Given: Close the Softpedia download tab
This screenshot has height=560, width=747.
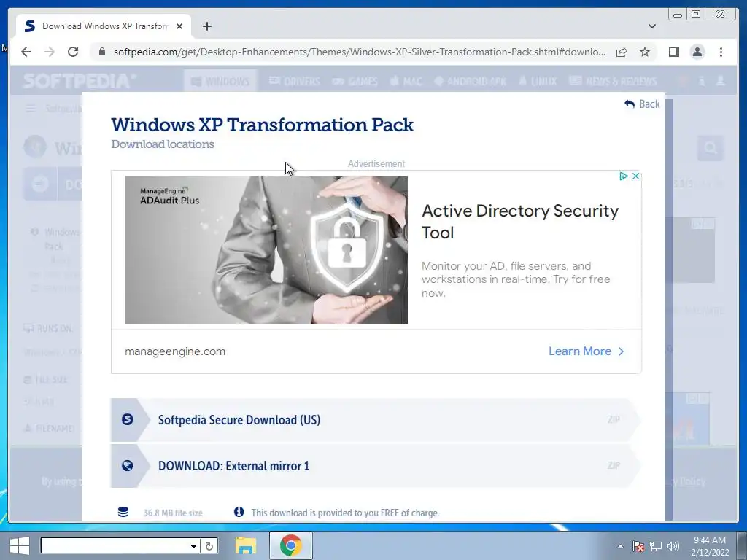Looking at the screenshot, I should [x=179, y=26].
